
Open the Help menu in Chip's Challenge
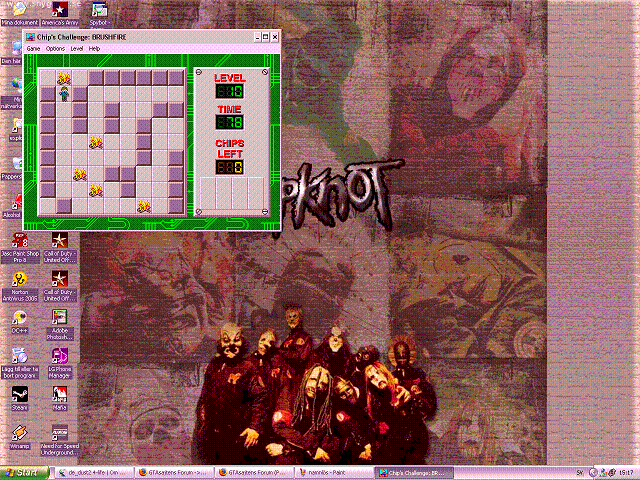(95, 48)
